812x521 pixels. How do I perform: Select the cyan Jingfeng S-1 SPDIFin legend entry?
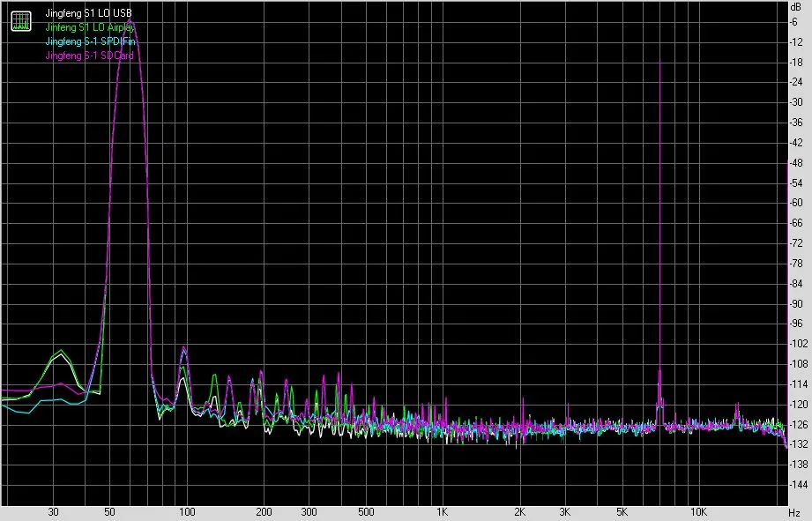90,41
